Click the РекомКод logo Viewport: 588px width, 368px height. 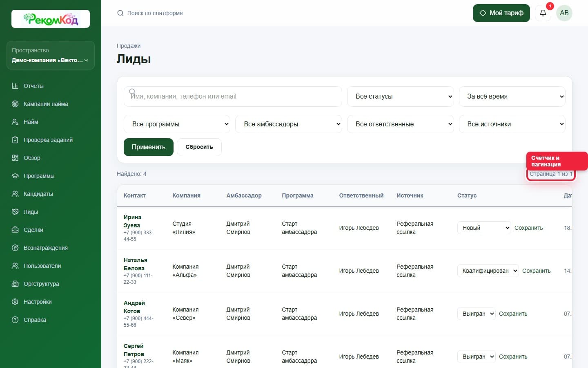pyautogui.click(x=51, y=19)
